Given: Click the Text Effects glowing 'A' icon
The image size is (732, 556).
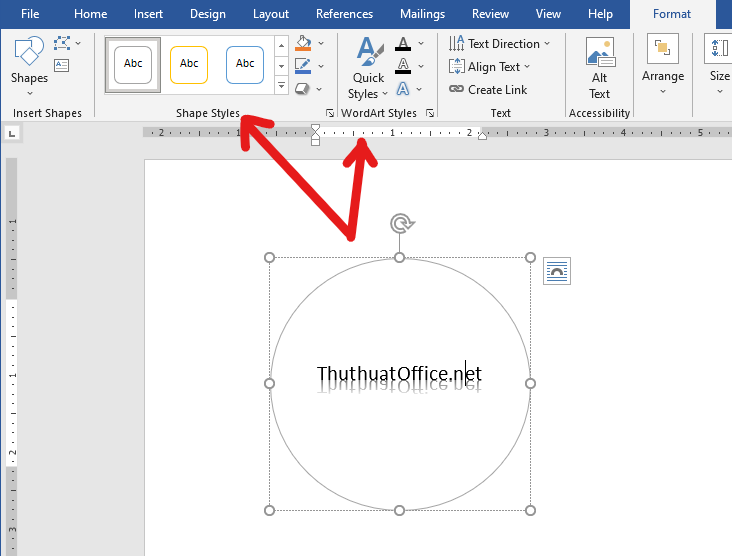Looking at the screenshot, I should click(x=402, y=88).
